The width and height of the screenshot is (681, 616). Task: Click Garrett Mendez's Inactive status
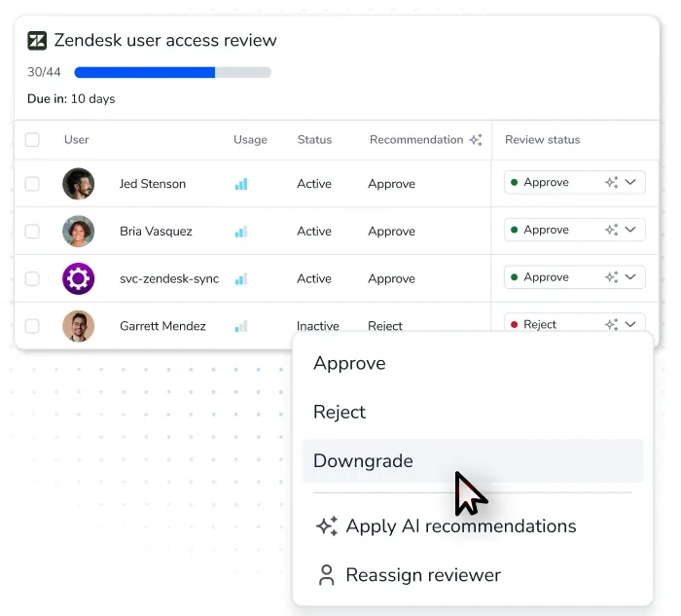click(x=318, y=326)
